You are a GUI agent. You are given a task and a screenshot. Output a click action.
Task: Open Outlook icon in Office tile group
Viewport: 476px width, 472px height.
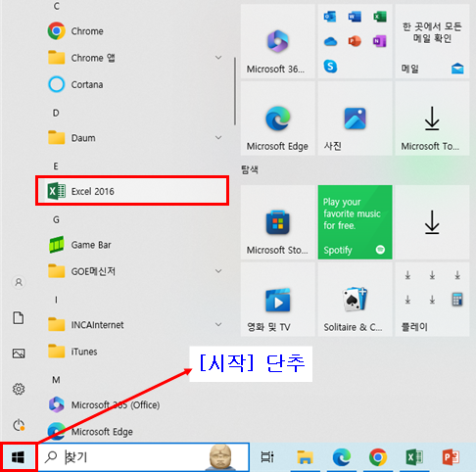[x=330, y=16]
